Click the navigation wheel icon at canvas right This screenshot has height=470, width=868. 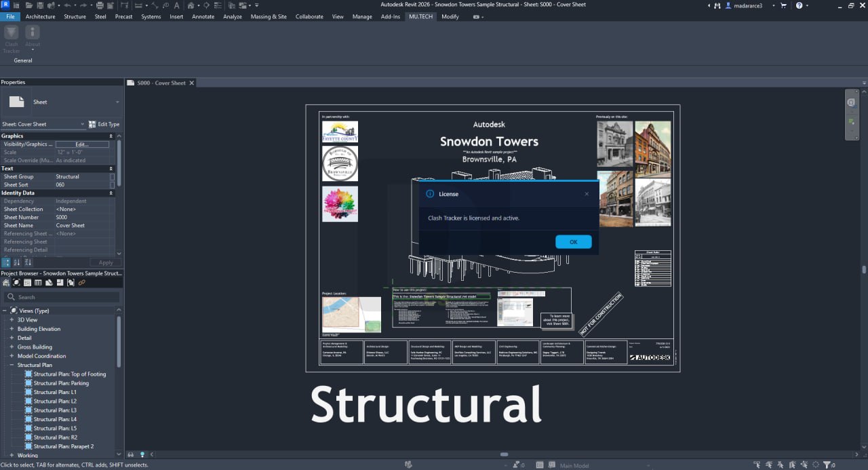coord(851,102)
